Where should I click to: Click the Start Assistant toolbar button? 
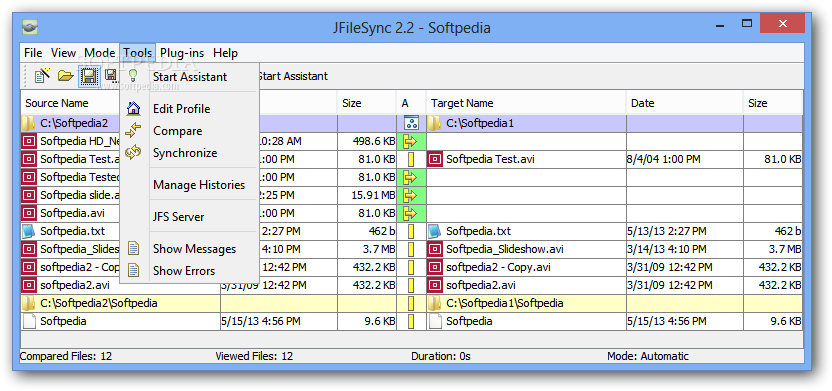click(x=293, y=76)
